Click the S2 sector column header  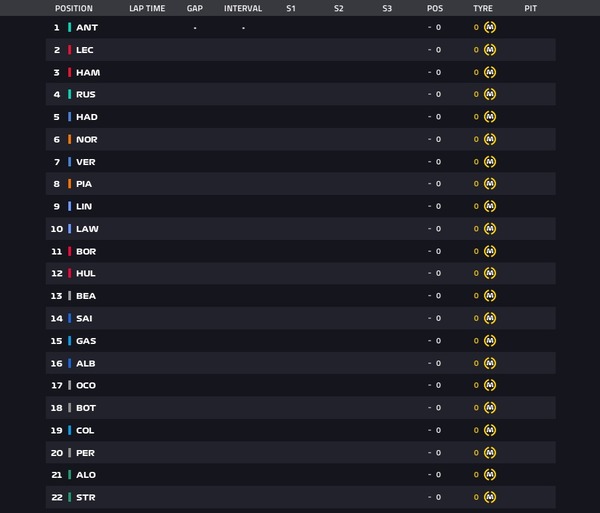coord(339,8)
